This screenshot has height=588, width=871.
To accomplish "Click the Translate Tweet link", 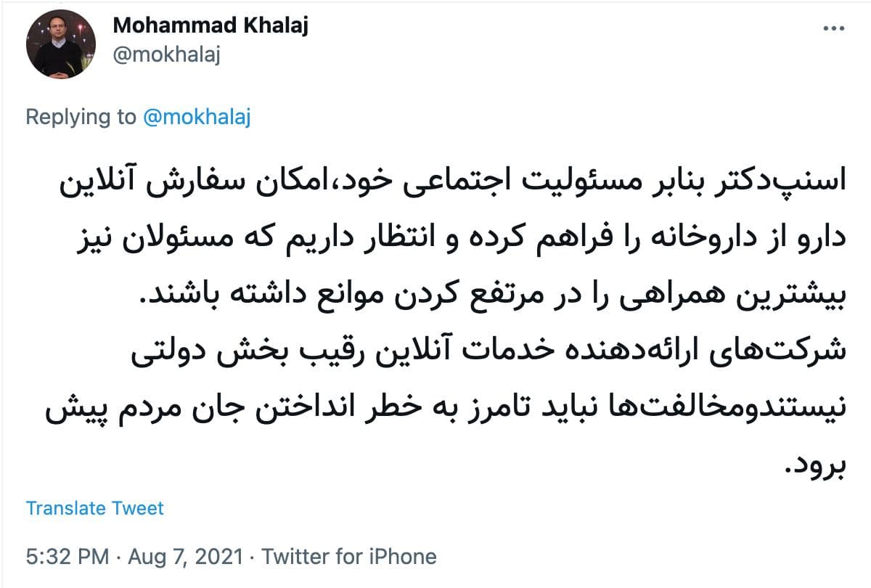I will coord(95,508).
